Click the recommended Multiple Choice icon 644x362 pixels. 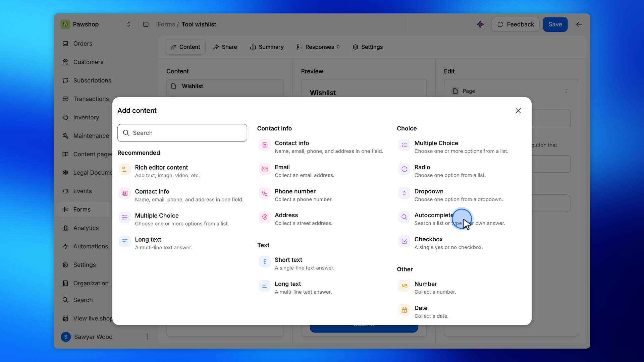point(125,218)
